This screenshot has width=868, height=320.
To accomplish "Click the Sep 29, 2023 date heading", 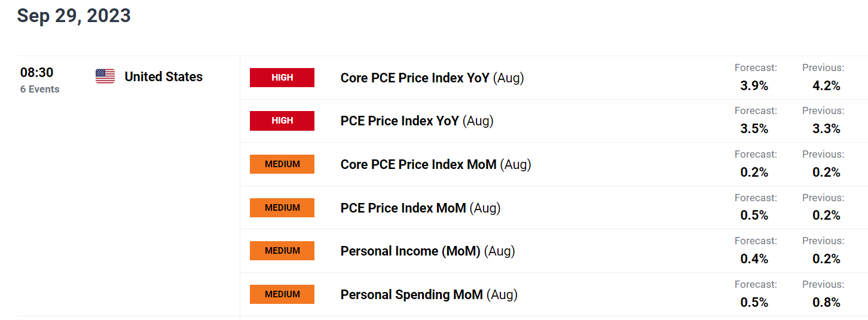I will pyautogui.click(x=74, y=16).
